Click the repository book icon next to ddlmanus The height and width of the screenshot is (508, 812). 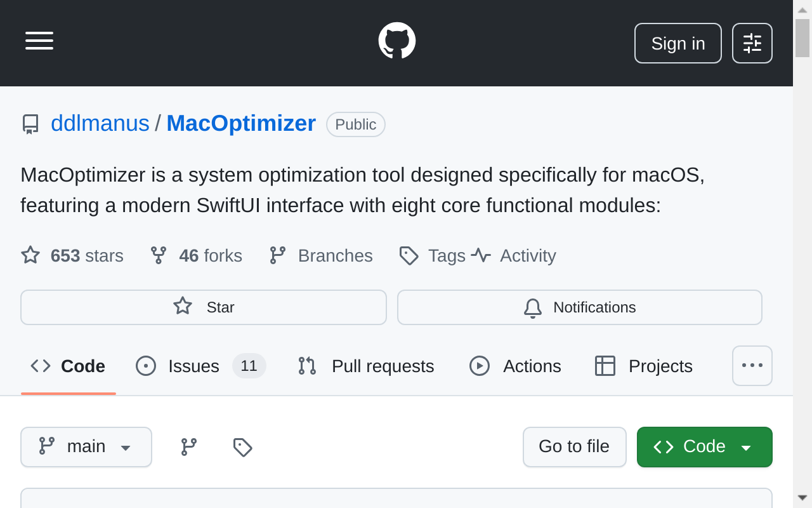coord(30,124)
